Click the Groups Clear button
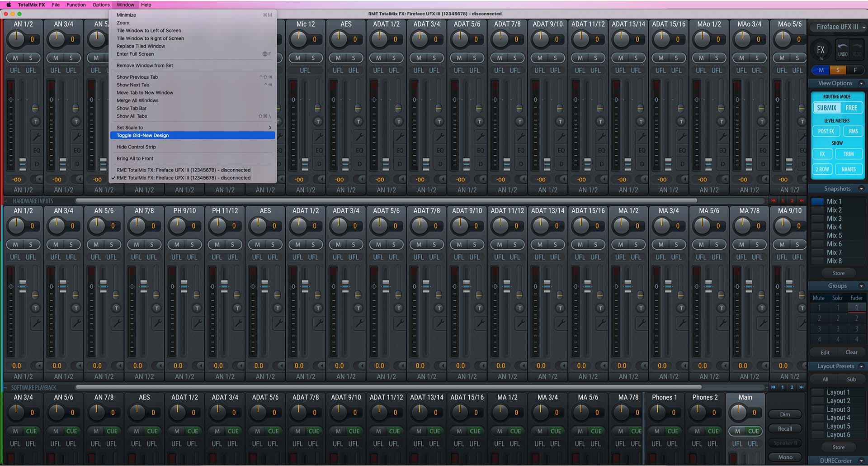This screenshot has height=466, width=868. pos(851,352)
